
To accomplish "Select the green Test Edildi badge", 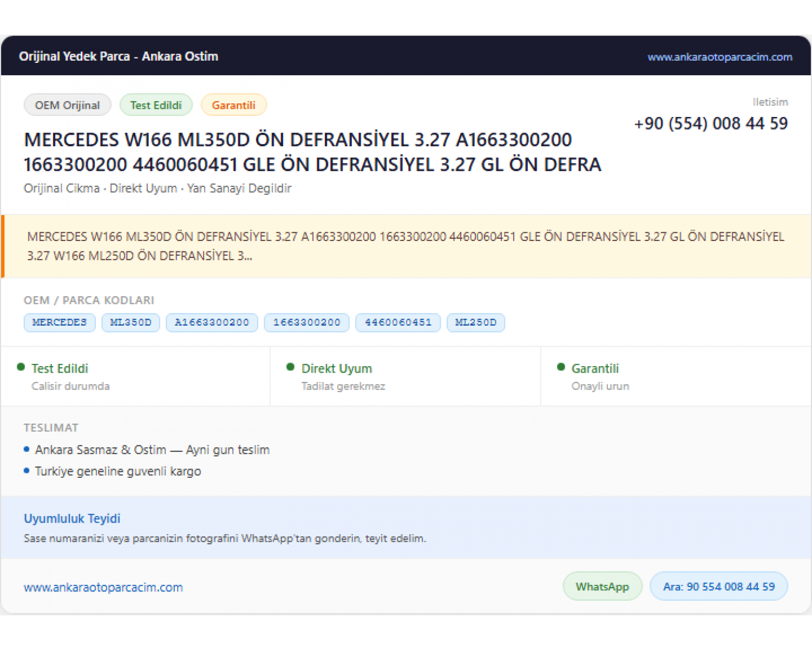I will pyautogui.click(x=156, y=105).
